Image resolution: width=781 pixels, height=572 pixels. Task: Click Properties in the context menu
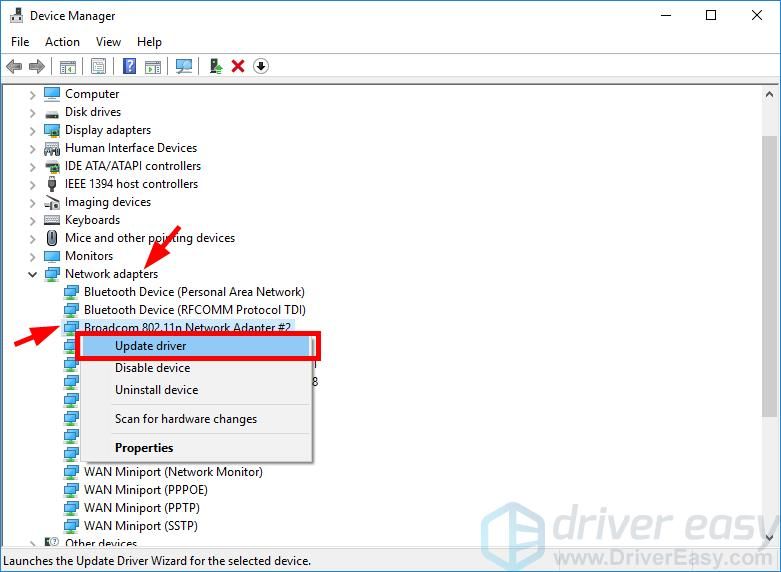(x=144, y=448)
